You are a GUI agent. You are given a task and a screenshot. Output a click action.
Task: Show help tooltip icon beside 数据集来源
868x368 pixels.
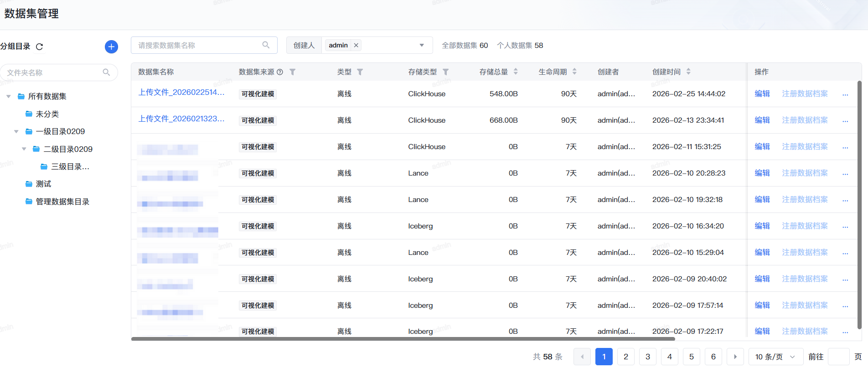280,72
